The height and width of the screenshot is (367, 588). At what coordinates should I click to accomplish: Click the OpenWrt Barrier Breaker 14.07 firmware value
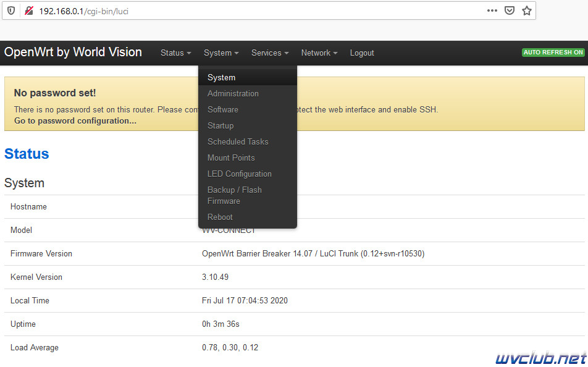[313, 254]
